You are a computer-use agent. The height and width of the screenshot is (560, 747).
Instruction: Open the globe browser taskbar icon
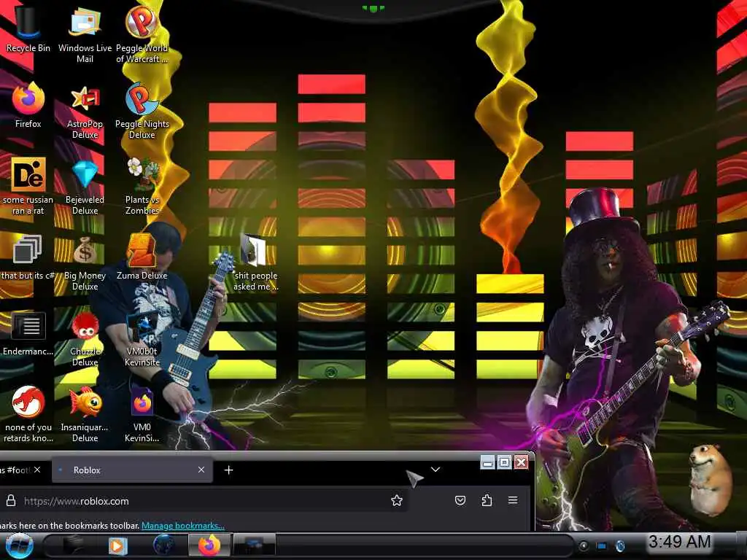pos(163,545)
